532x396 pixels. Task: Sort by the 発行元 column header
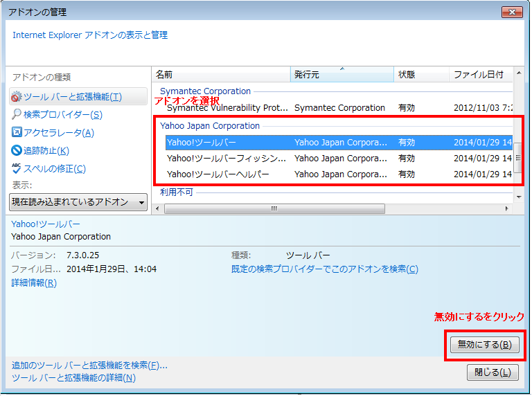[342, 74]
